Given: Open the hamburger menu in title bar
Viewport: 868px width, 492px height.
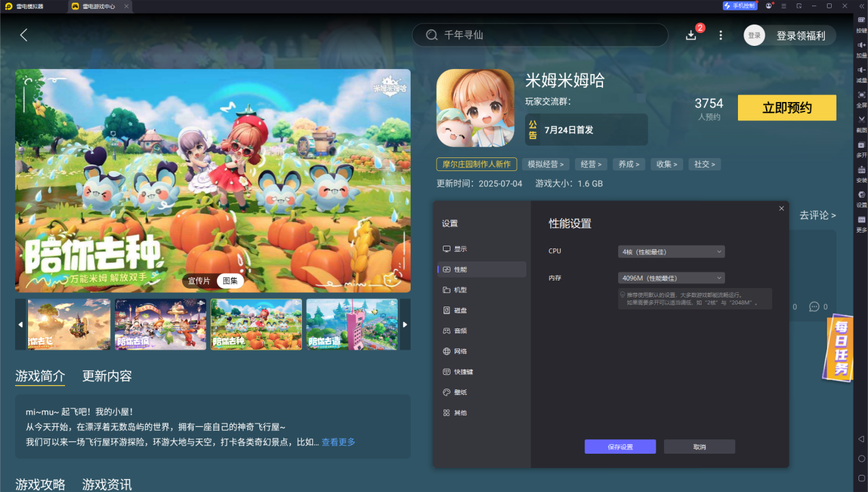Looking at the screenshot, I should click(x=784, y=5).
